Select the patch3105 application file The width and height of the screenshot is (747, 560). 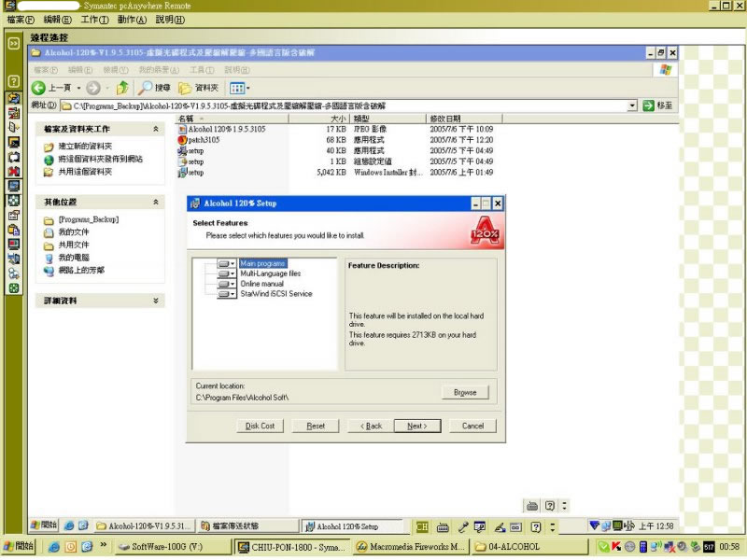pyautogui.click(x=199, y=140)
